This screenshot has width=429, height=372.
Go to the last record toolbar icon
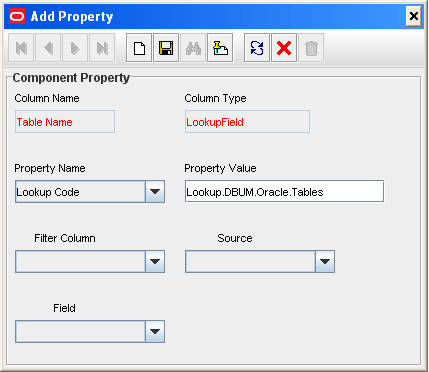coord(102,48)
